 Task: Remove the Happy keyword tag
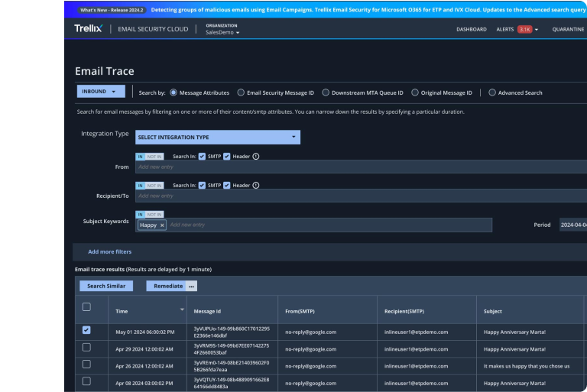pyautogui.click(x=162, y=225)
